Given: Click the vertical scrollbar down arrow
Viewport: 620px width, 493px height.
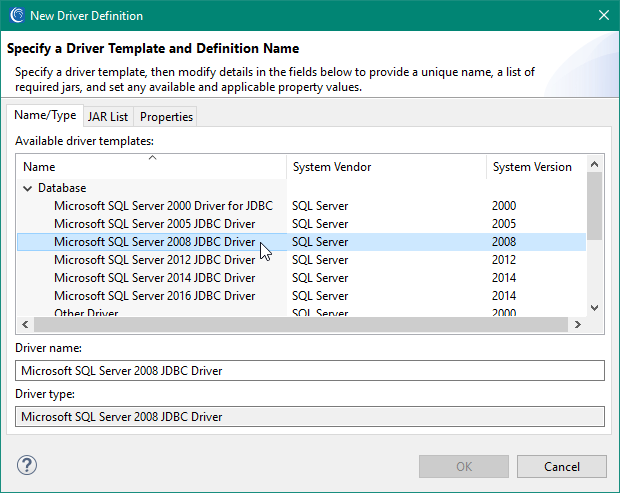Looking at the screenshot, I should tap(594, 308).
